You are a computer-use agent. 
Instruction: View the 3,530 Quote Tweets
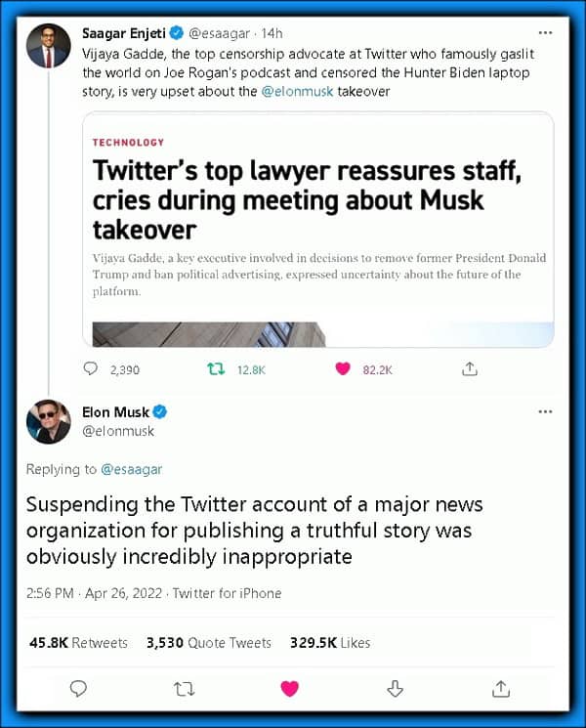tap(209, 643)
